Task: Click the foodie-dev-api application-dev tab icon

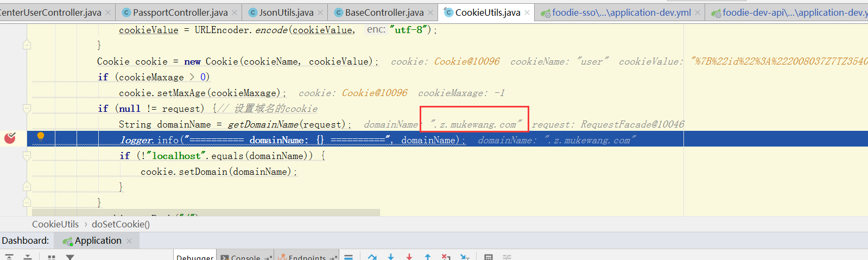Action: click(716, 12)
